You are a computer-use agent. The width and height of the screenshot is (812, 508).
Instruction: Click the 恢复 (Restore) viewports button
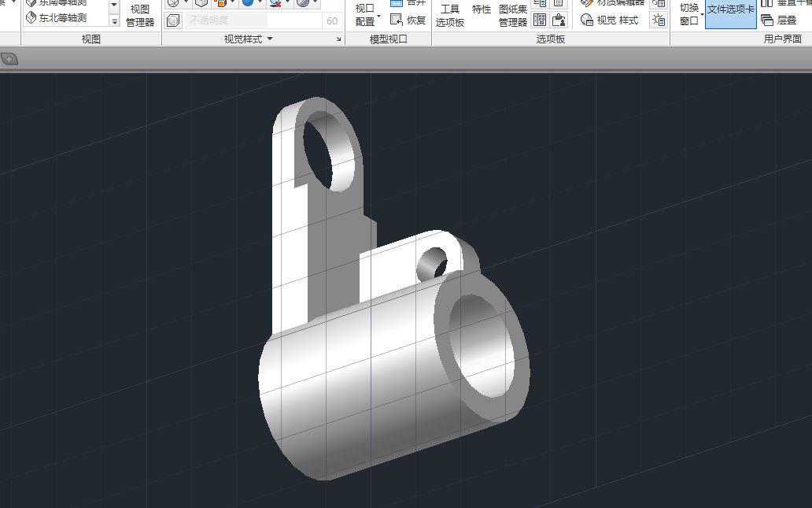[x=415, y=19]
